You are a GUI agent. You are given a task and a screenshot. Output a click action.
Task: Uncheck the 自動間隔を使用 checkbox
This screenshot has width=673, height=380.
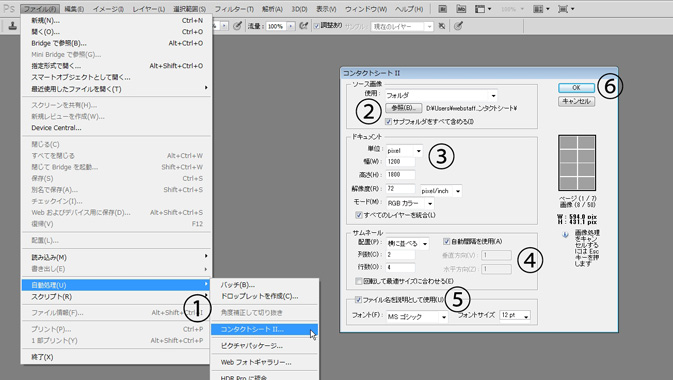click(x=446, y=241)
